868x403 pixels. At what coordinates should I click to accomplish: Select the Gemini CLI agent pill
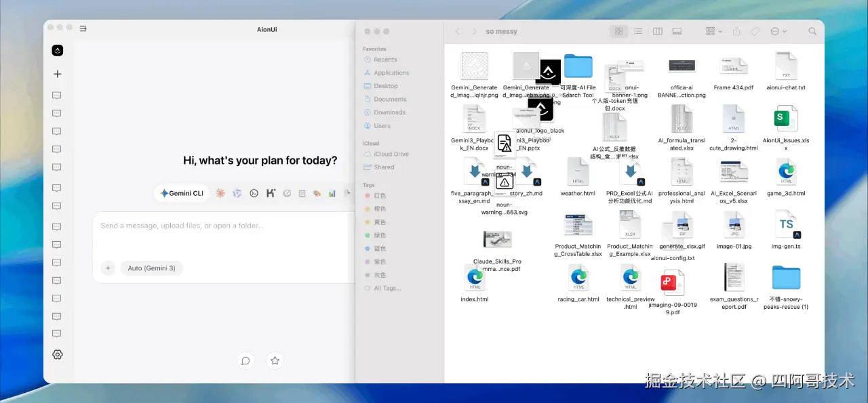182,193
